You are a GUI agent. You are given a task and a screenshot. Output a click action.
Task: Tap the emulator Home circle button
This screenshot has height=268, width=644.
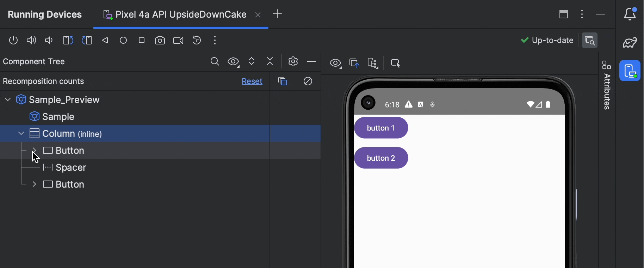[x=123, y=41]
